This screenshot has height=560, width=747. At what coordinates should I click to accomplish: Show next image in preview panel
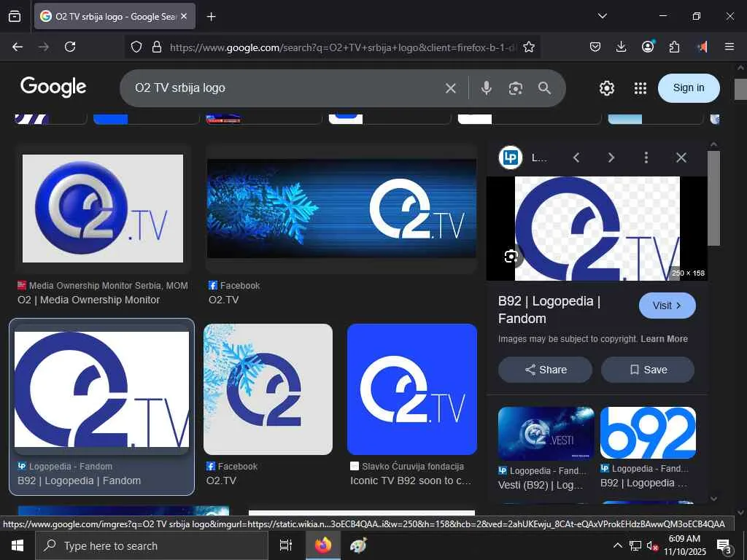[x=611, y=157]
